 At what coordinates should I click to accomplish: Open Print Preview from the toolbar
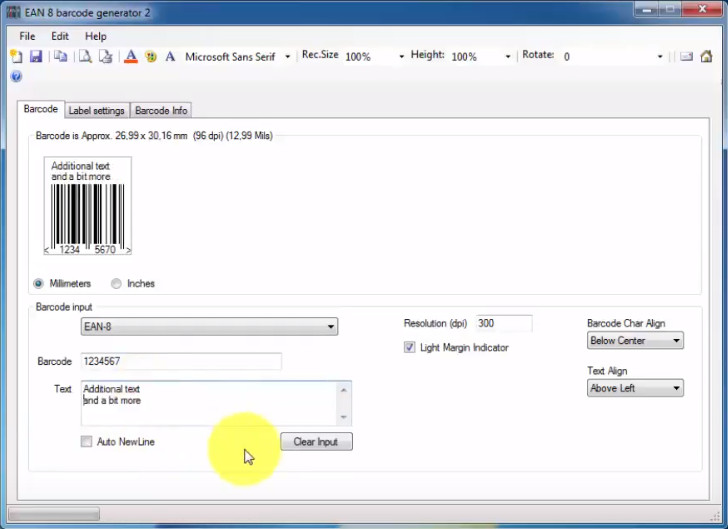pyautogui.click(x=85, y=56)
